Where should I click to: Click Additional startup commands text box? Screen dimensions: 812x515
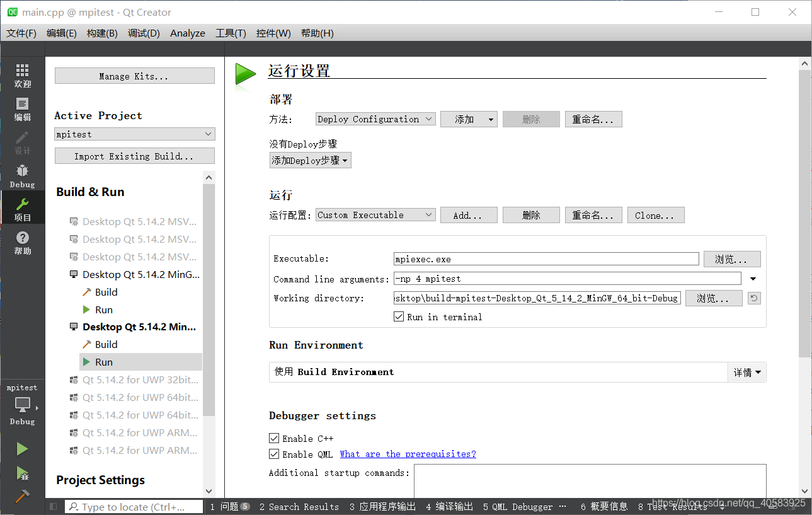coord(590,481)
